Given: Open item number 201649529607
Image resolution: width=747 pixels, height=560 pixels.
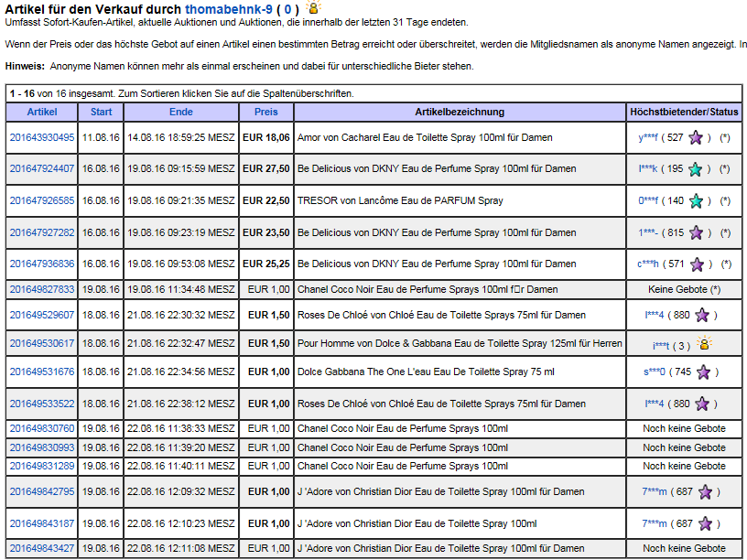Looking at the screenshot, I should point(42,315).
